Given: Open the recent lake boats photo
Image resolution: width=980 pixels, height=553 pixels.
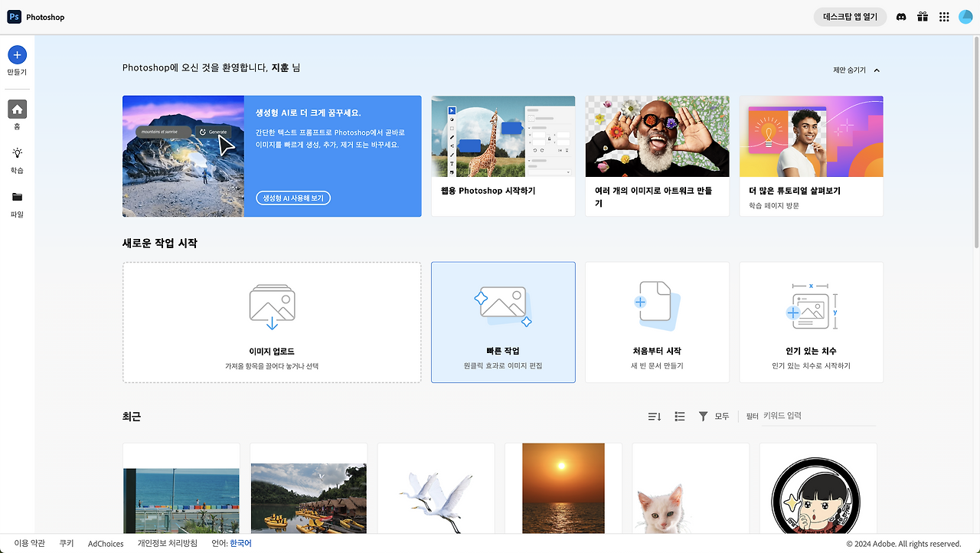Looking at the screenshot, I should pyautogui.click(x=309, y=498).
